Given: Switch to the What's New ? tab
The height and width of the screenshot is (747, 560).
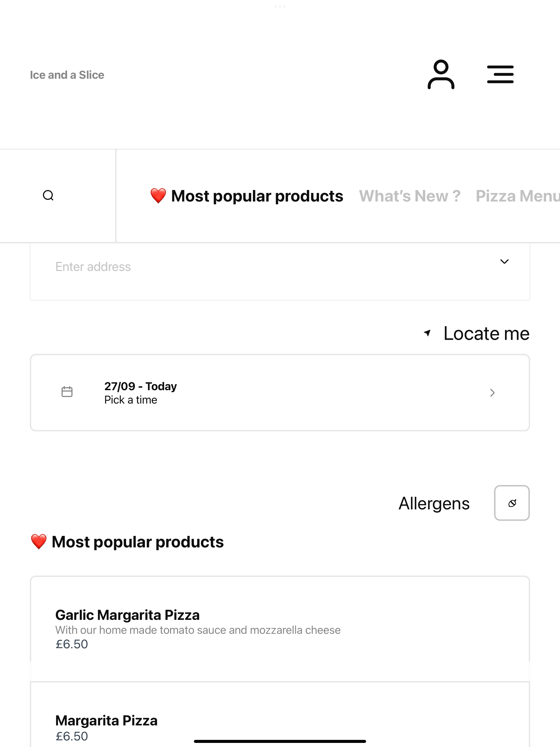Looking at the screenshot, I should (410, 196).
